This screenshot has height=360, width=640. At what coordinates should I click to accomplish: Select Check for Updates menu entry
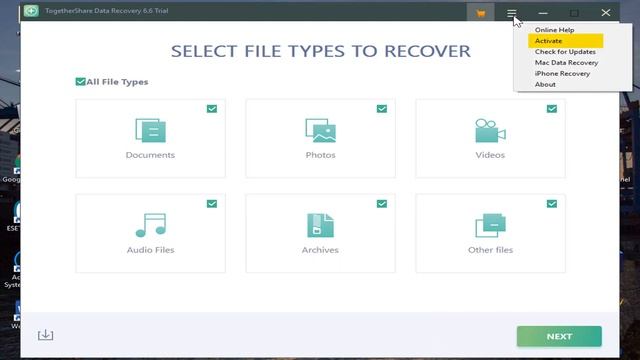[565, 52]
